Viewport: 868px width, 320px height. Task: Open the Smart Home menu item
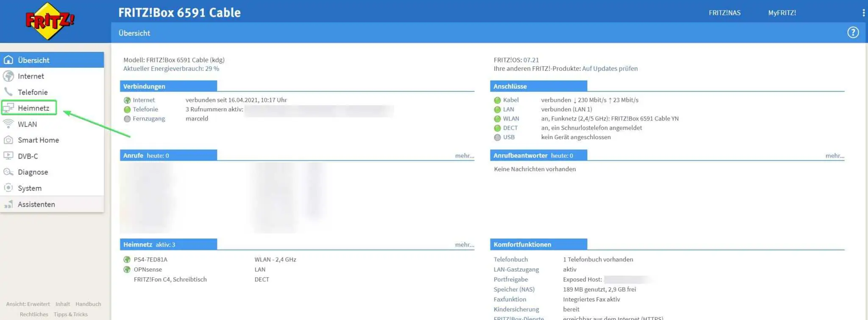point(52,140)
